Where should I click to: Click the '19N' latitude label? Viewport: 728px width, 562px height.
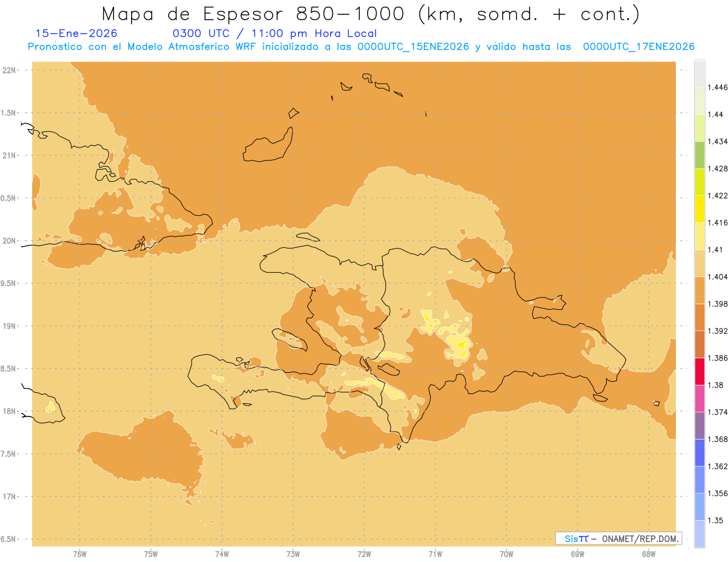click(x=10, y=326)
